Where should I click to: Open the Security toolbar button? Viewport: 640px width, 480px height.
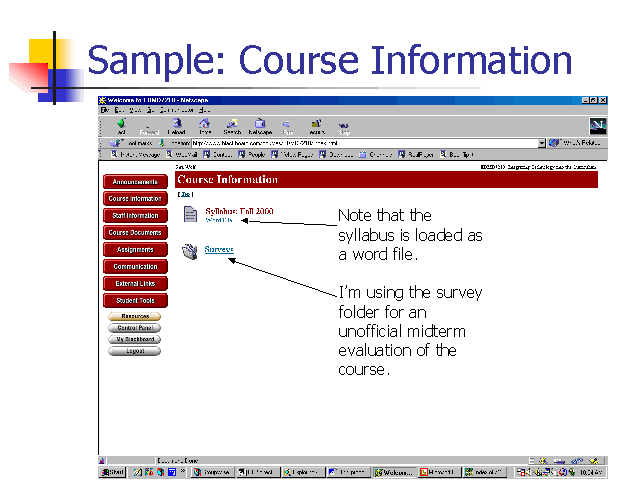click(x=316, y=127)
